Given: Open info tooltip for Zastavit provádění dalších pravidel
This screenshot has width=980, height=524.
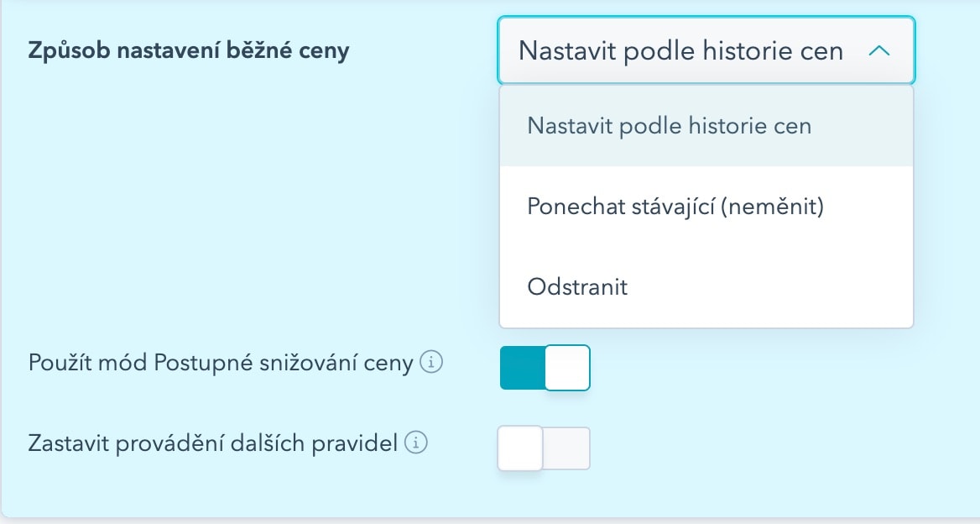Looking at the screenshot, I should (416, 443).
